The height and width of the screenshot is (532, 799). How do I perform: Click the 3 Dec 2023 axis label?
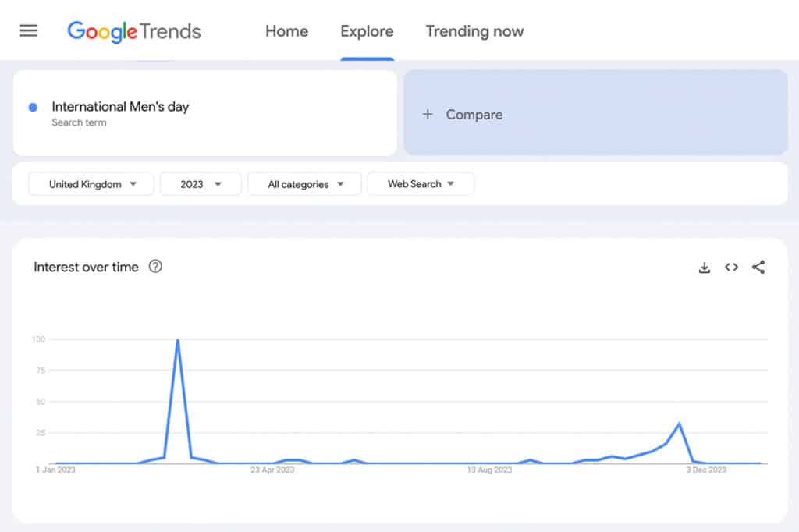[x=706, y=470]
